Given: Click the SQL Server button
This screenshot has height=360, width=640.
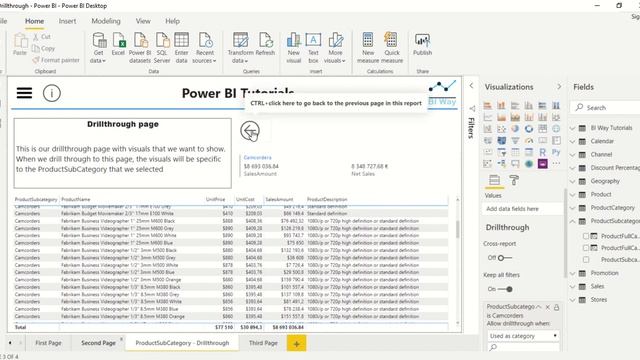Looking at the screenshot, I should coord(162,48).
